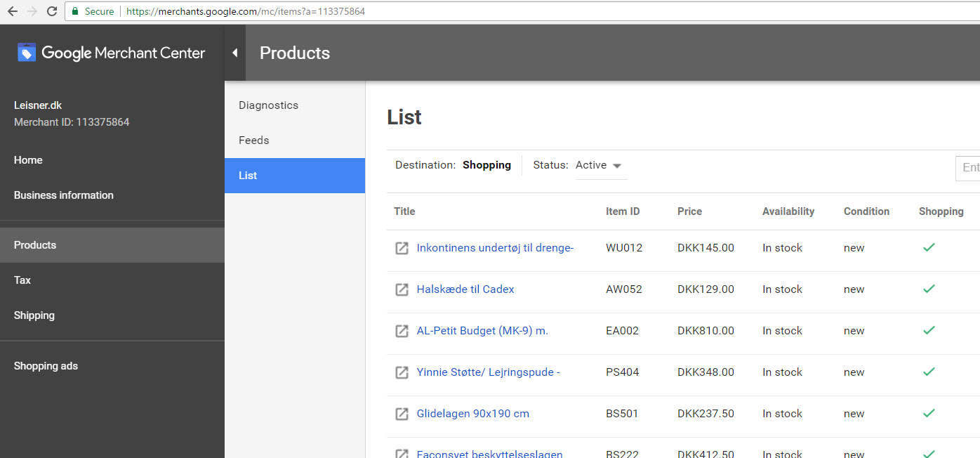This screenshot has width=980, height=458.
Task: Click the Shopping checkmark for item AW052
Action: point(929,289)
